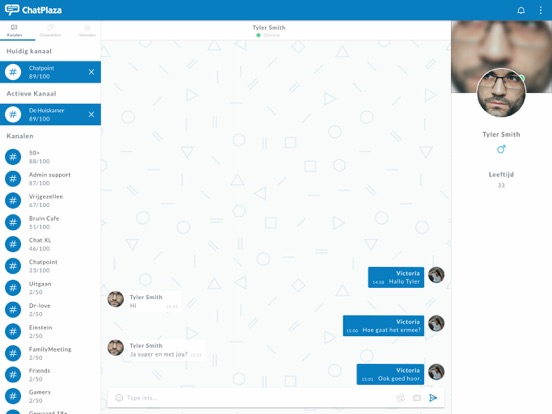
Task: Join the 50+ channel
Action: point(50,157)
